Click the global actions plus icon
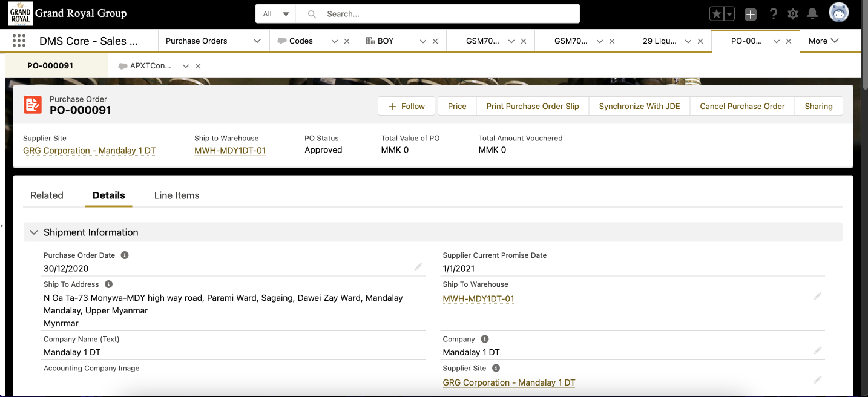Screen dimensions: 868x397 point(751,14)
